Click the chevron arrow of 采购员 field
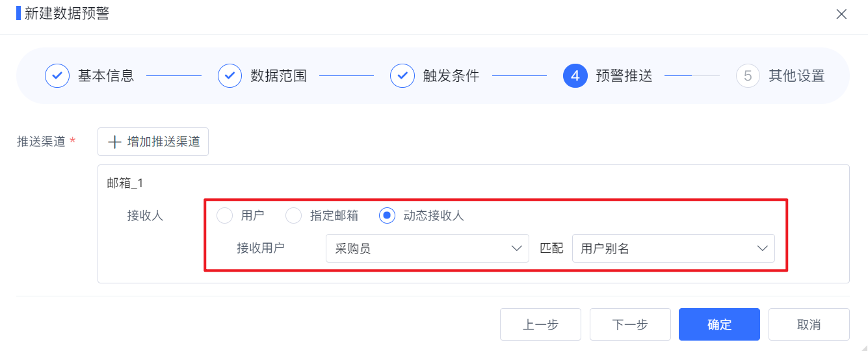This screenshot has height=351, width=868. point(517,248)
